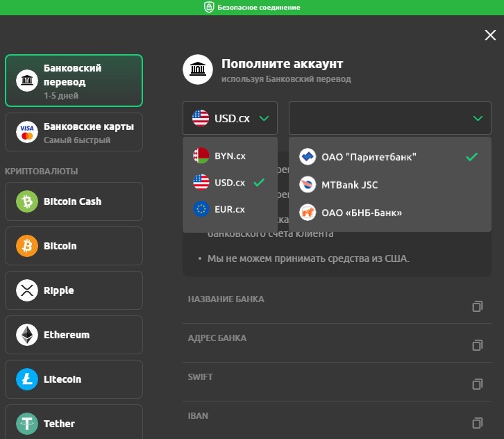
Task: Pick USD.cx from currency list
Action: coord(230,183)
